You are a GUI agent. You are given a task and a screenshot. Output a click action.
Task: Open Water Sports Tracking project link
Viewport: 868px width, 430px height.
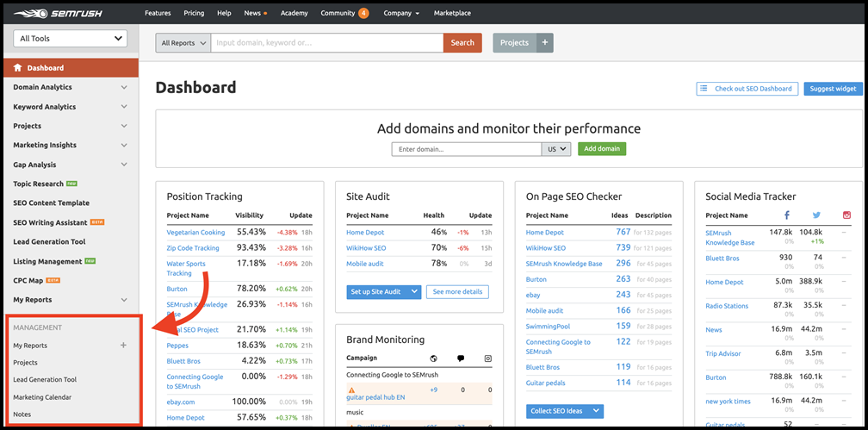186,268
